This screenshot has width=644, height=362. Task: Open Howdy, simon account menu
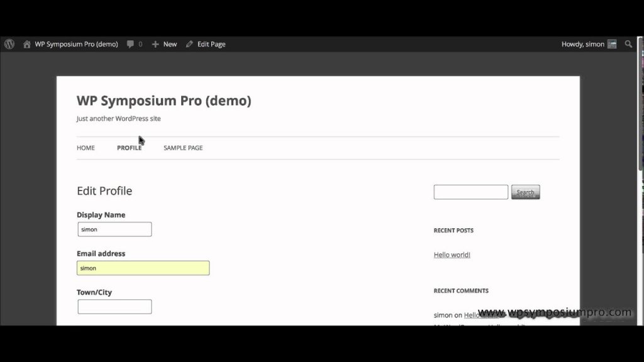583,44
